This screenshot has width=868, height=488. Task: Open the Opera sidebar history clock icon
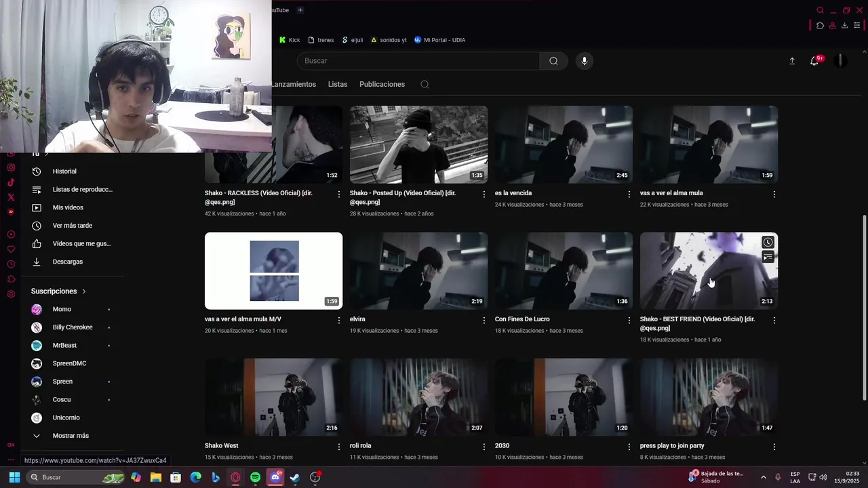coord(11,264)
